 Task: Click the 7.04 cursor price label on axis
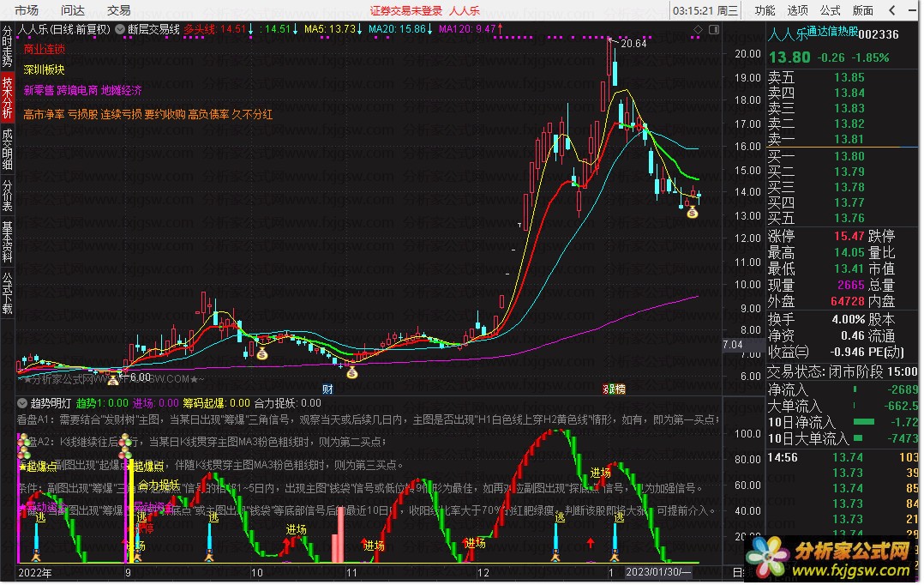733,345
